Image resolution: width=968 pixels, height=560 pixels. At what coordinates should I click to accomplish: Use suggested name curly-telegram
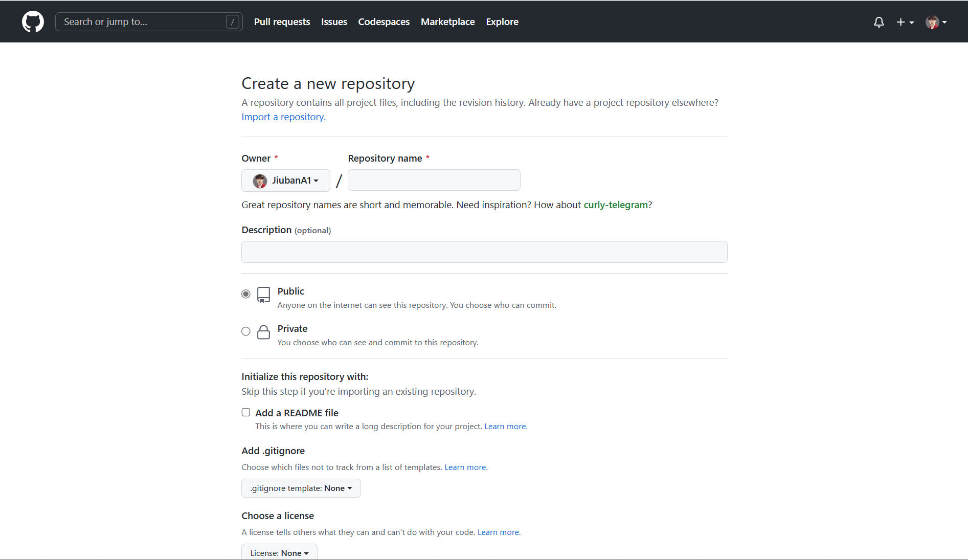(616, 205)
